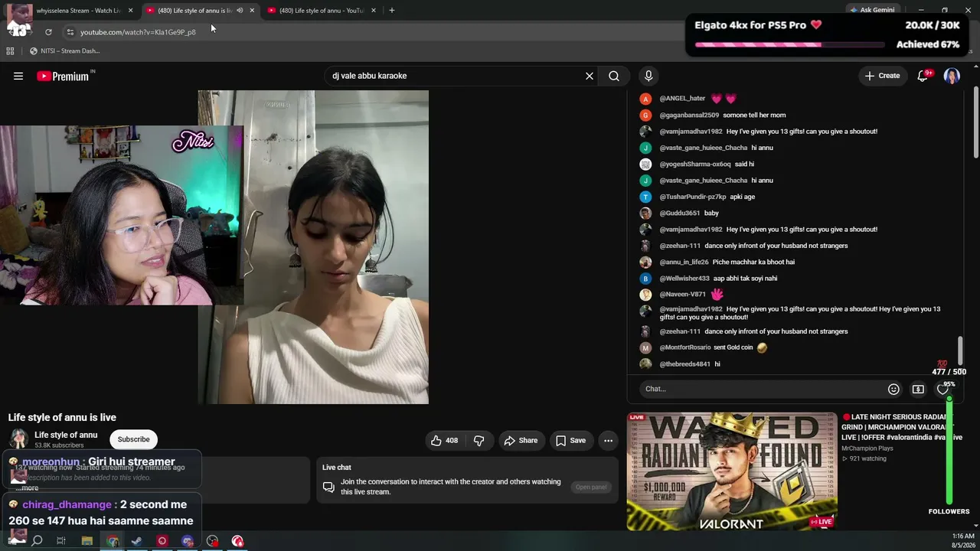Open the OBS Studio taskbar icon

tap(213, 541)
